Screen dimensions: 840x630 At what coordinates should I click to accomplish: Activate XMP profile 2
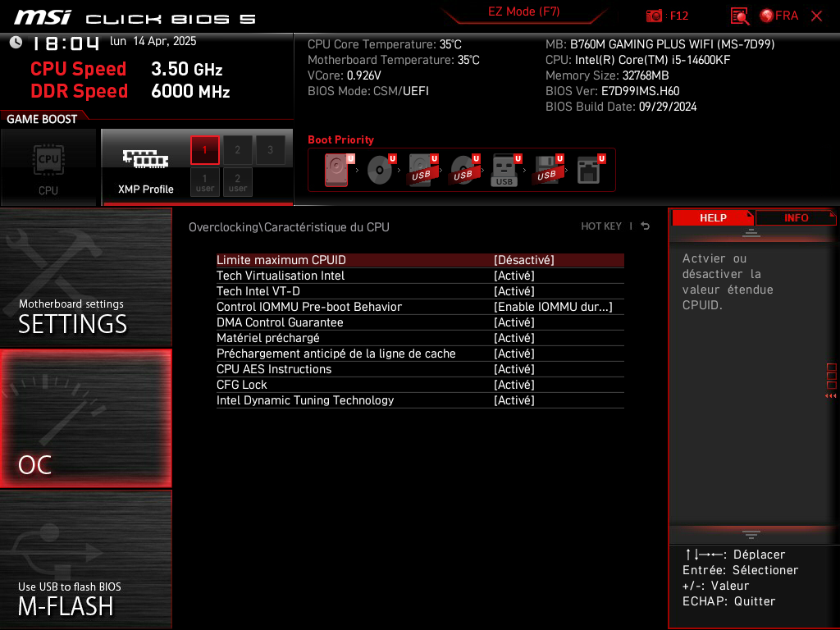[x=237, y=150]
